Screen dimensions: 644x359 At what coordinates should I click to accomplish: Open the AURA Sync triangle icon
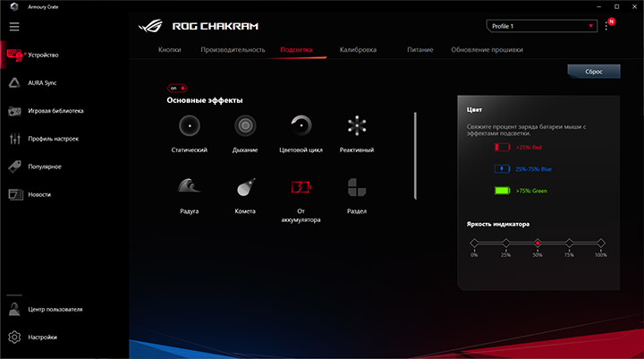click(14, 82)
